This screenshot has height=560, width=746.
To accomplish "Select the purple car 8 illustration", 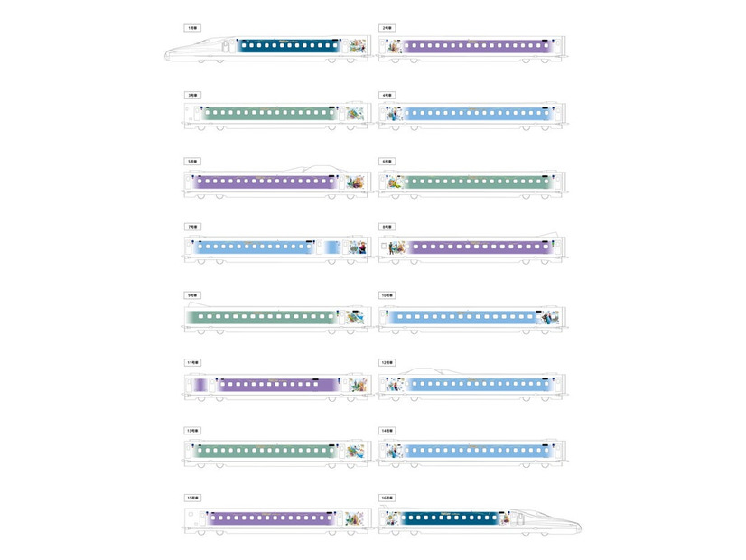I will coord(471,248).
